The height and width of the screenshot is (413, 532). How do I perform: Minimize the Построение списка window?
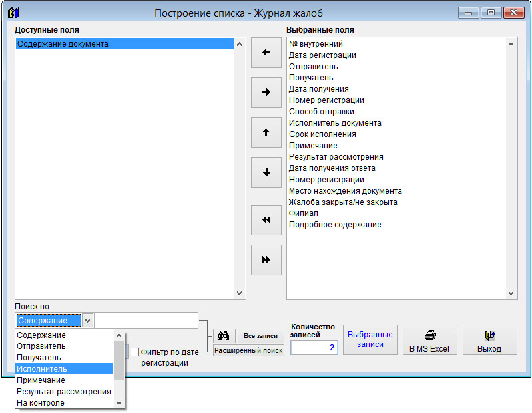click(x=469, y=13)
